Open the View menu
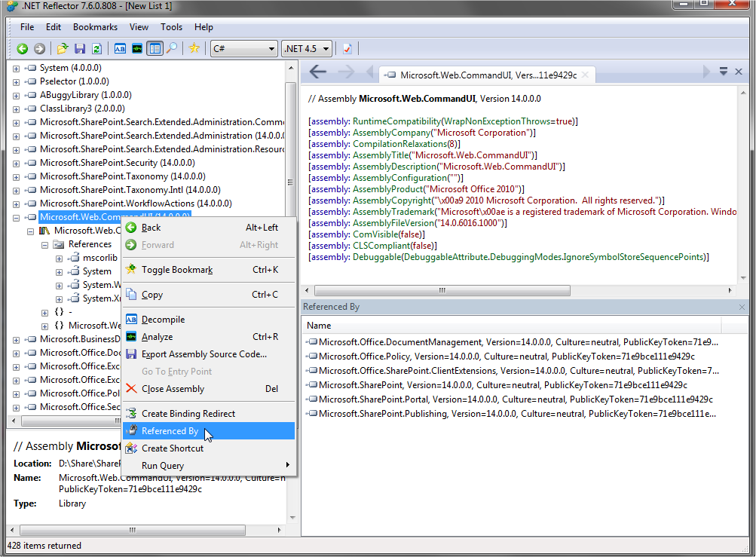The width and height of the screenshot is (756, 557). click(x=139, y=27)
